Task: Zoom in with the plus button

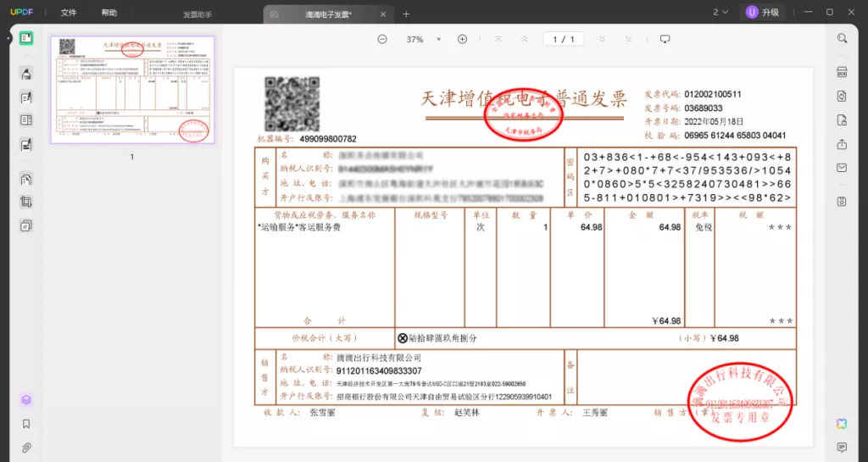Action: pyautogui.click(x=462, y=39)
